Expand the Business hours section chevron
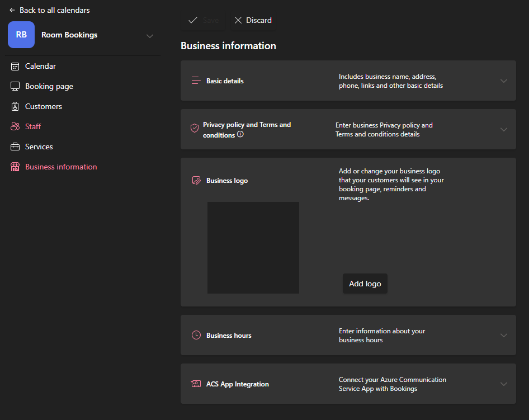Viewport: 529px width, 420px height. point(504,336)
